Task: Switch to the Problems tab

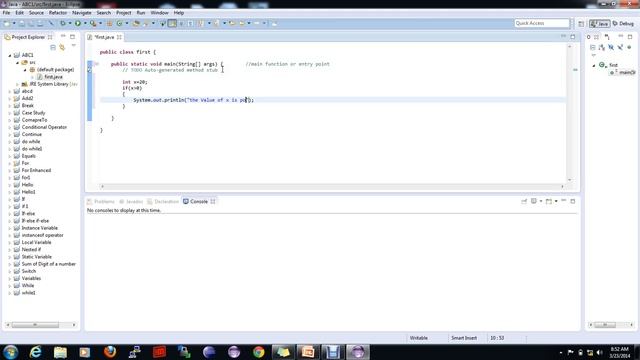Action: [100, 202]
